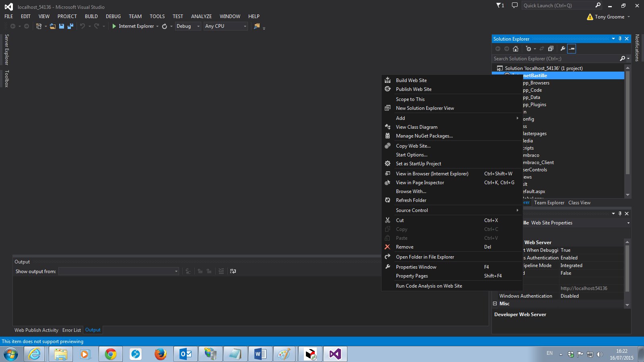644x362 pixels.
Task: Click the Solution Explorer search field
Action: pyautogui.click(x=556, y=59)
